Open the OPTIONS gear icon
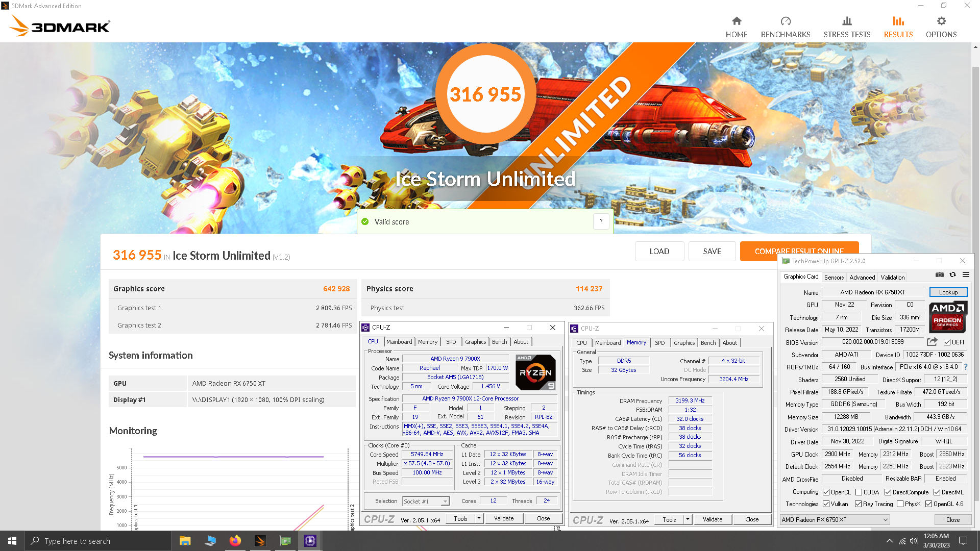Image resolution: width=980 pixels, height=551 pixels. coord(941,21)
